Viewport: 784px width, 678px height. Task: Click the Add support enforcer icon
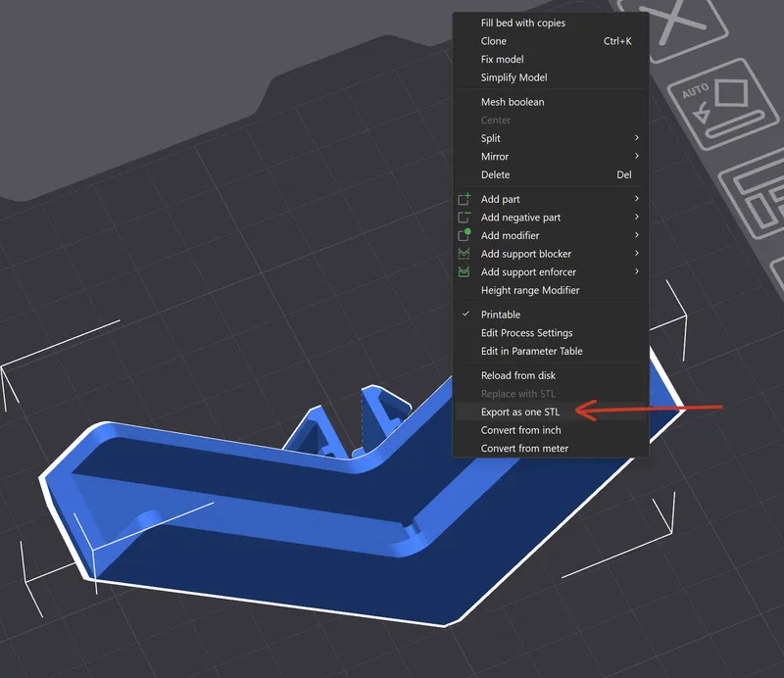click(x=465, y=271)
